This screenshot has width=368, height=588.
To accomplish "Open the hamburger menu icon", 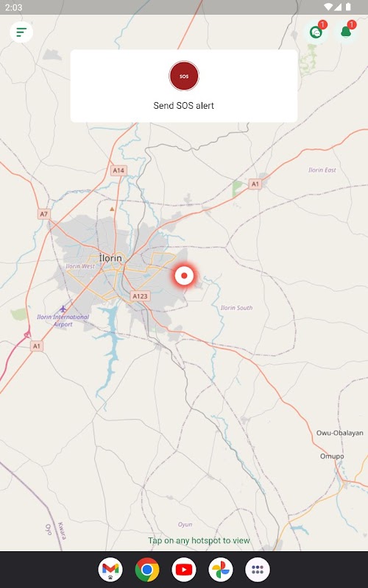I will point(21,32).
